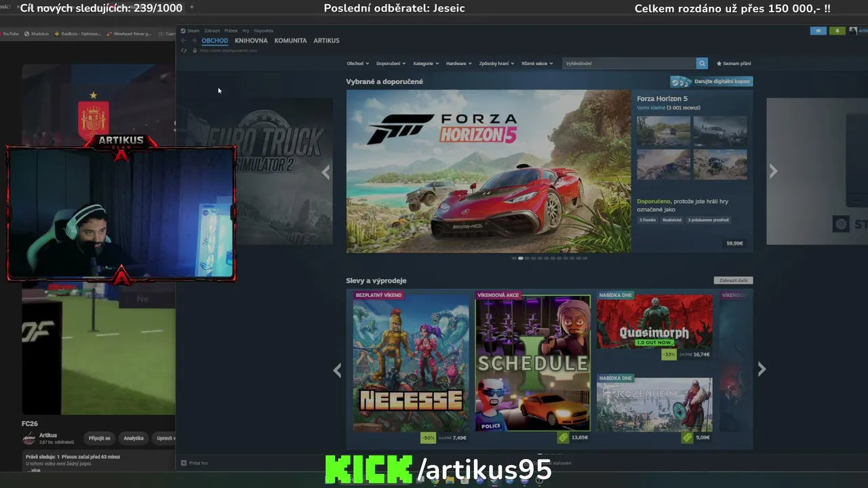Image resolution: width=868 pixels, height=488 pixels.
Task: Click the Steam store URL address
Action: (x=228, y=50)
